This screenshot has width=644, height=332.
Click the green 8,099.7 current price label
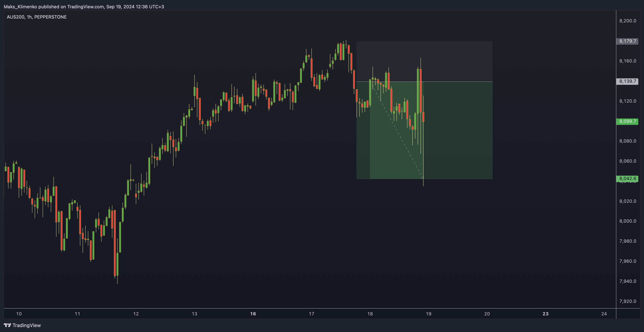pyautogui.click(x=627, y=121)
